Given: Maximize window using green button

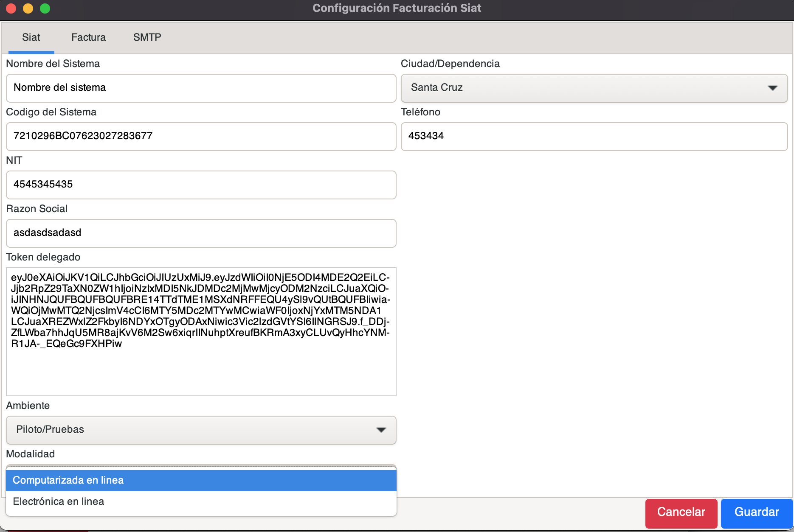Looking at the screenshot, I should [45, 8].
